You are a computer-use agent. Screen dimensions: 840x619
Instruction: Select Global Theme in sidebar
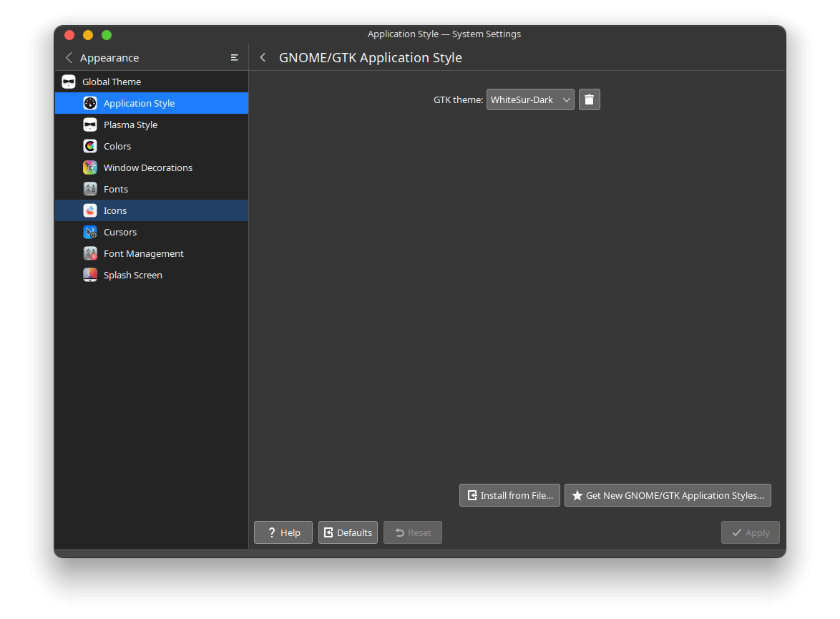(x=152, y=82)
